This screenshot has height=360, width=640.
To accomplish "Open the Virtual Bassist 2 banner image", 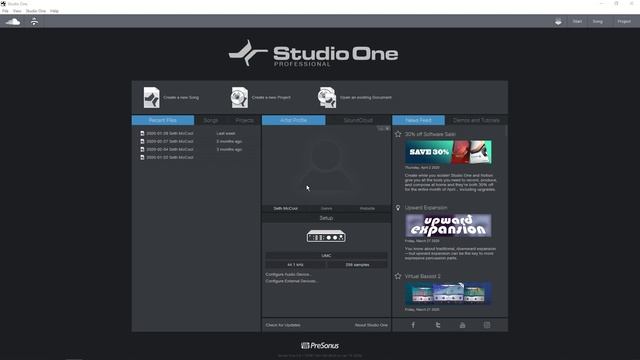I will (x=448, y=293).
